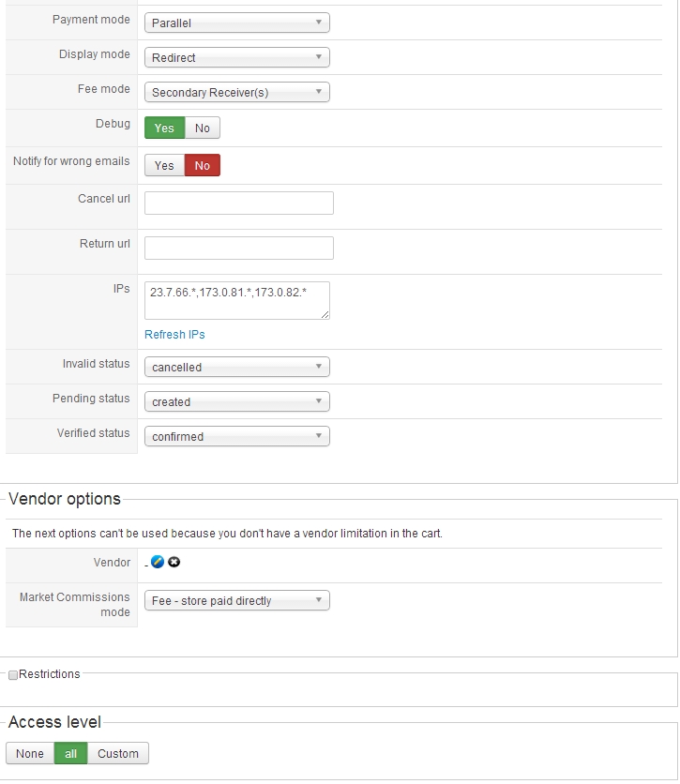Open the Market Commissions mode dropdown
This screenshot has height=784, width=680.
[236, 600]
